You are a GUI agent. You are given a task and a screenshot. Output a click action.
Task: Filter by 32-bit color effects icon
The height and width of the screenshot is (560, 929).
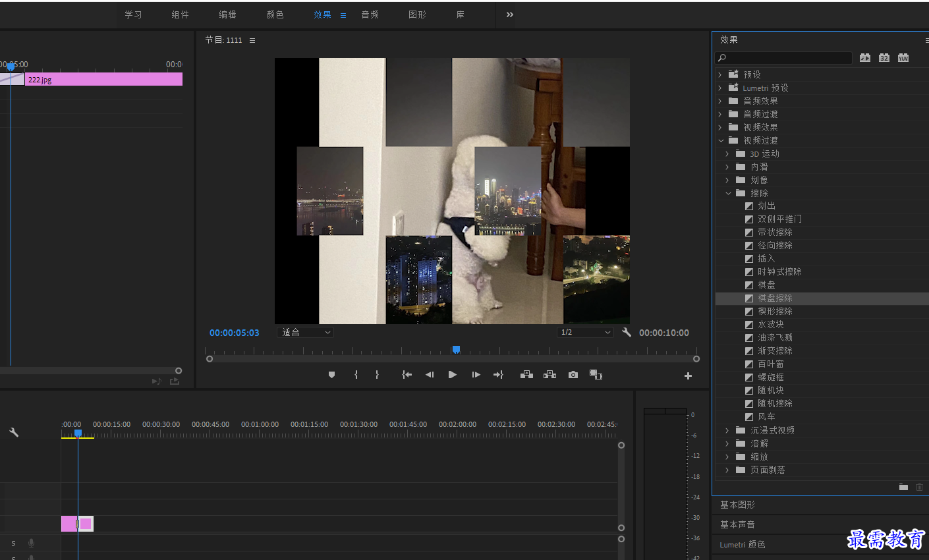tap(884, 58)
